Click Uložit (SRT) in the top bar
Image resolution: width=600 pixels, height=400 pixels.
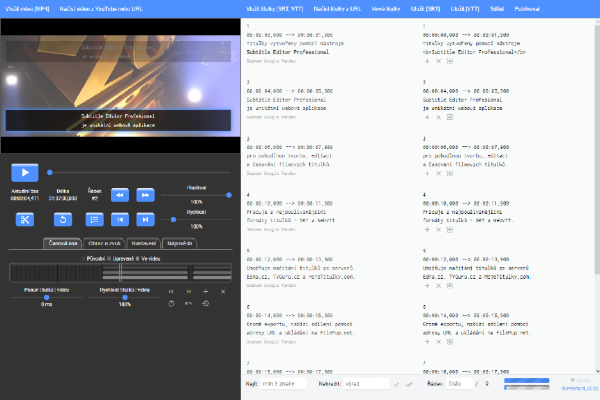pyautogui.click(x=425, y=7)
